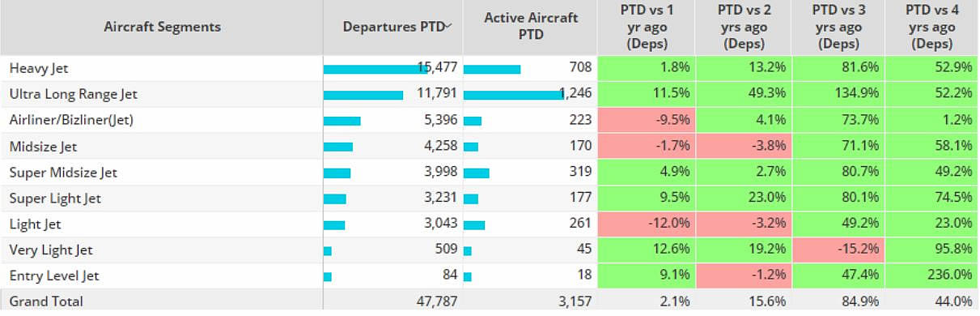Select the Airliner/Bizliner(Jet) segment label

[x=71, y=120]
